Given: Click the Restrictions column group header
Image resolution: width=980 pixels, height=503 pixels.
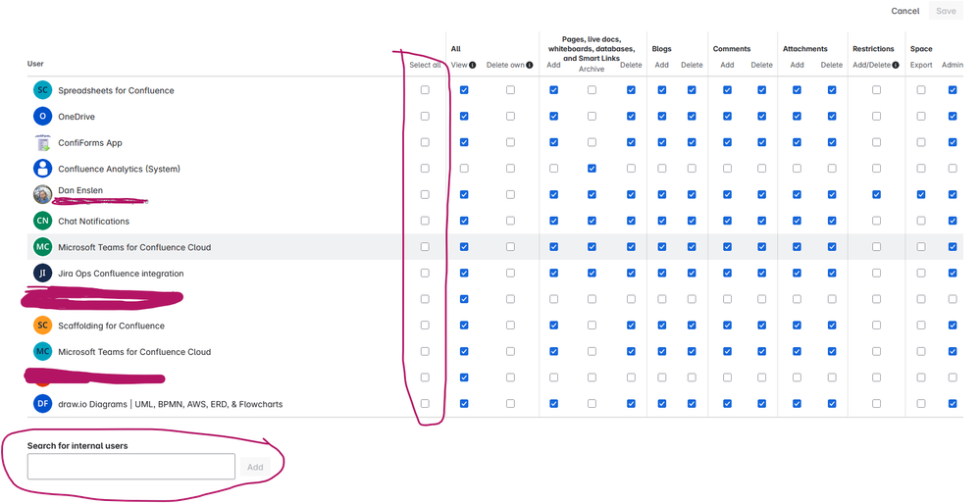Looking at the screenshot, I should [873, 49].
